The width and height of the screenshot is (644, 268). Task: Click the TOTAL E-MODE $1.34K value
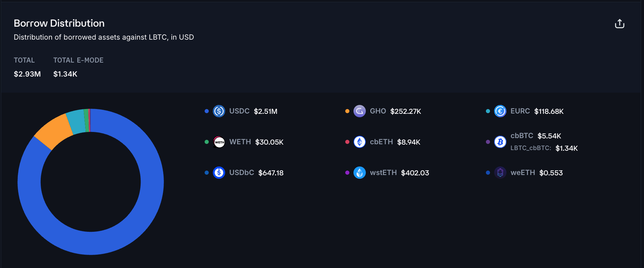pyautogui.click(x=65, y=74)
